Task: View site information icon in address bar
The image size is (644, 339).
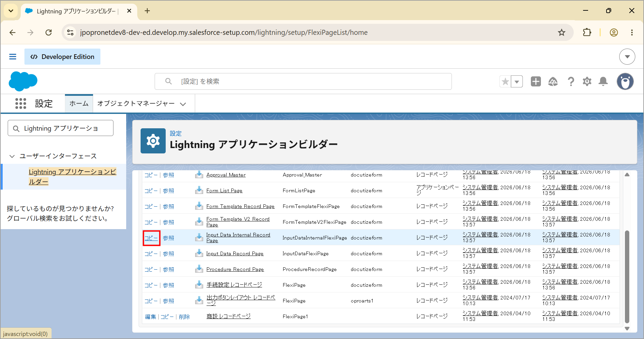Action: coord(70,32)
